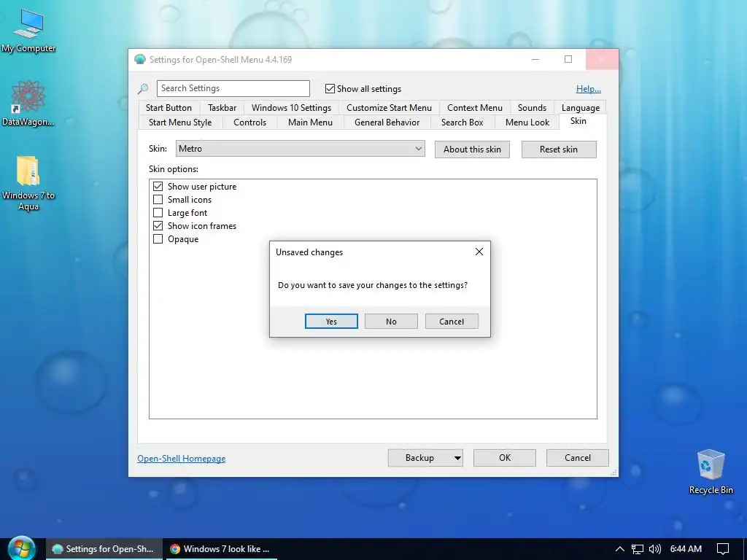Open the Language tab
Screen dimensions: 747x560
pyautogui.click(x=580, y=108)
